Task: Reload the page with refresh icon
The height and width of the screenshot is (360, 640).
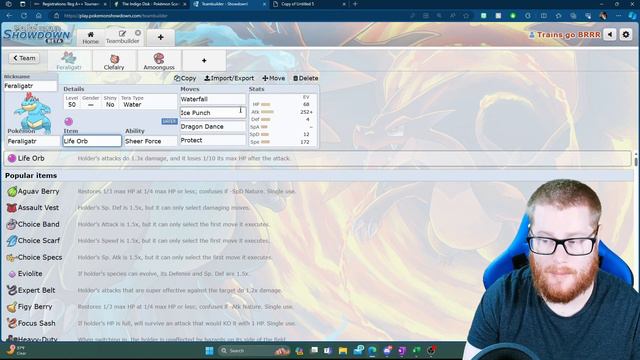Action: pyautogui.click(x=24, y=16)
